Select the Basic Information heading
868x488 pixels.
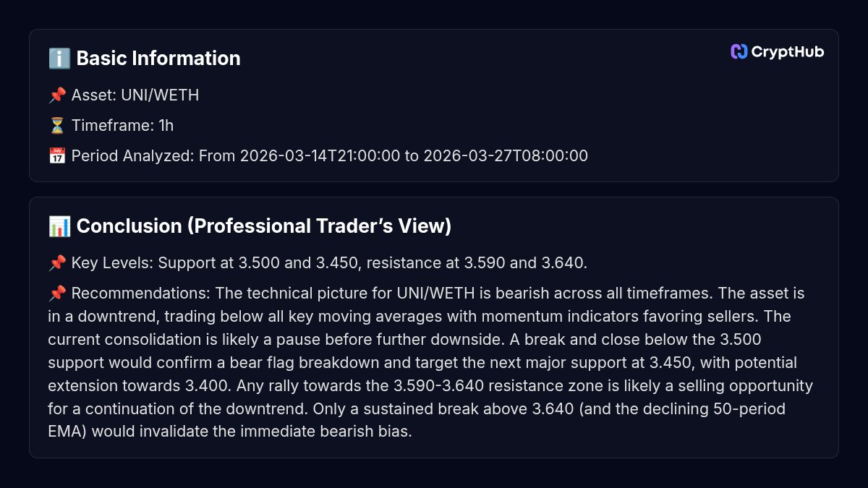(158, 59)
